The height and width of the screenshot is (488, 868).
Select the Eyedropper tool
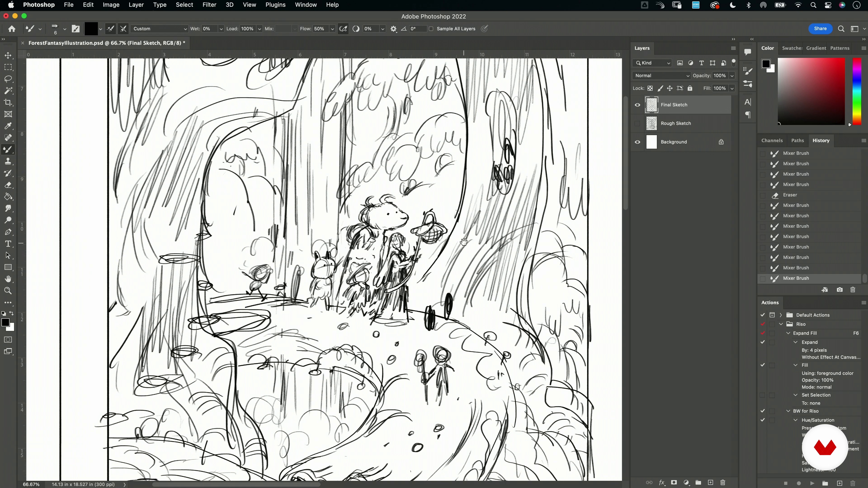coord(8,126)
